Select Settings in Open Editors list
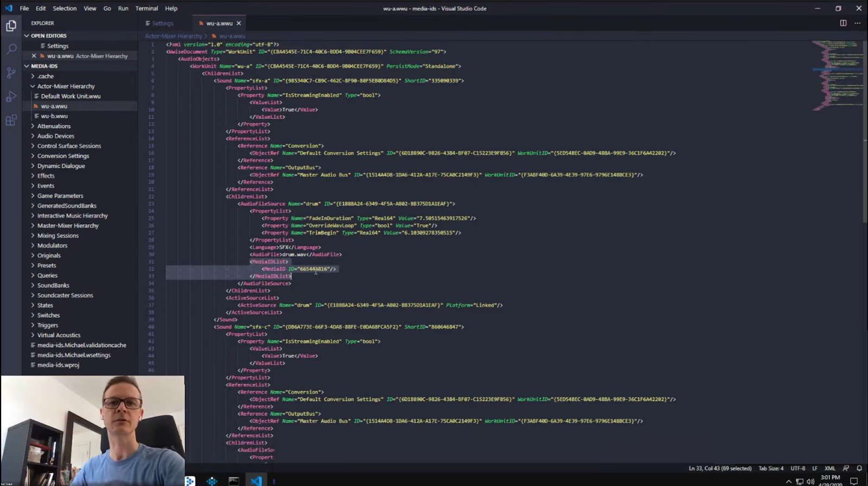This screenshot has width=868, height=486. click(58, 46)
